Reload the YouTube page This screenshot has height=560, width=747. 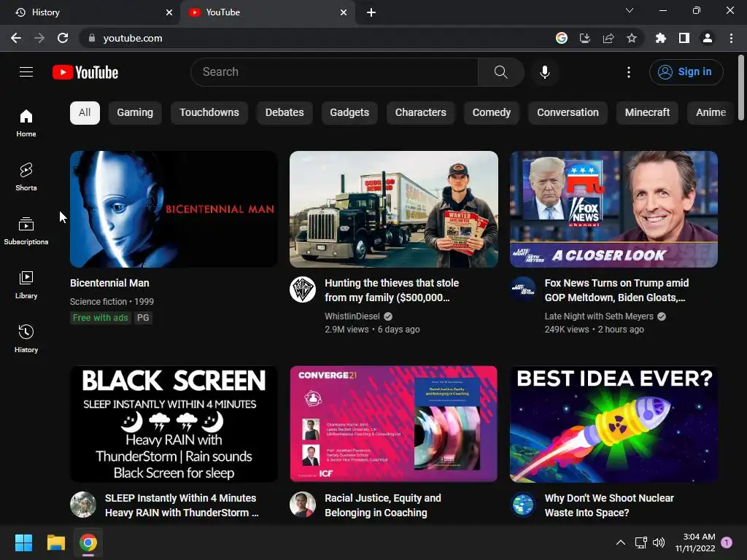[63, 38]
